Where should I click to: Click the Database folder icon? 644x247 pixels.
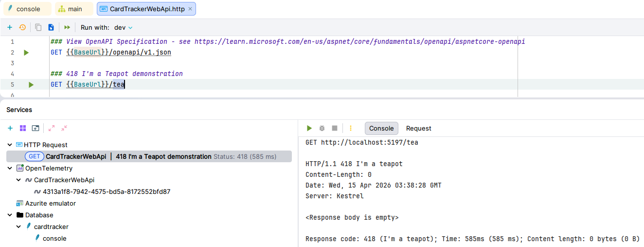click(x=19, y=215)
